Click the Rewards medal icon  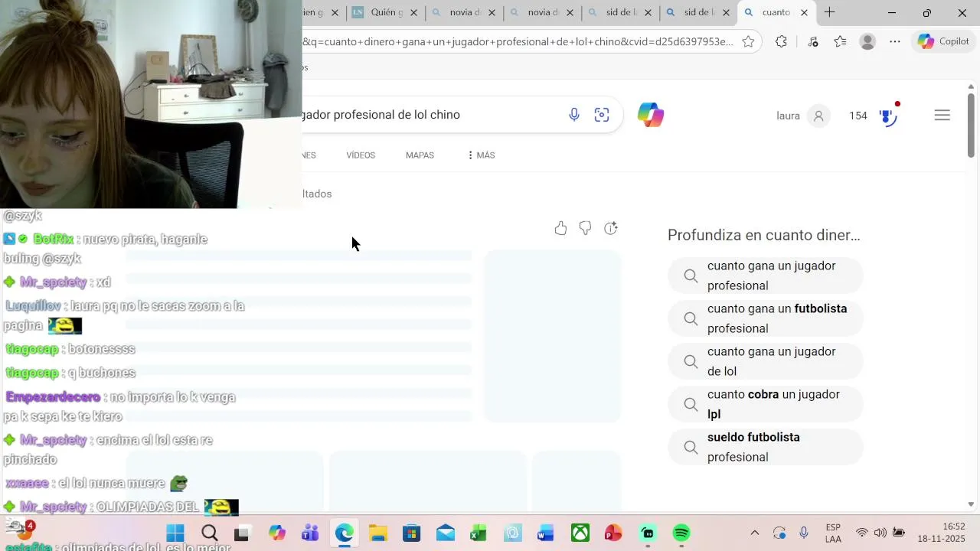point(888,116)
